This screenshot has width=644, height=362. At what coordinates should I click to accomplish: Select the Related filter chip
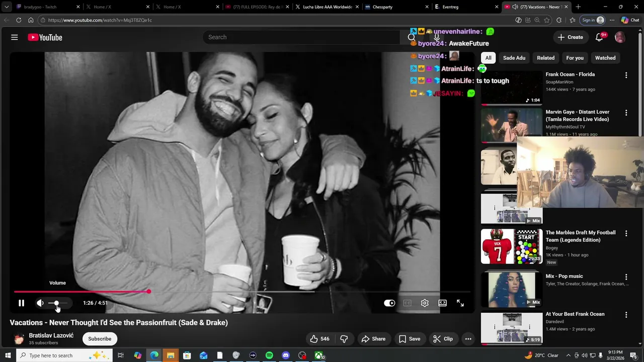click(x=545, y=58)
